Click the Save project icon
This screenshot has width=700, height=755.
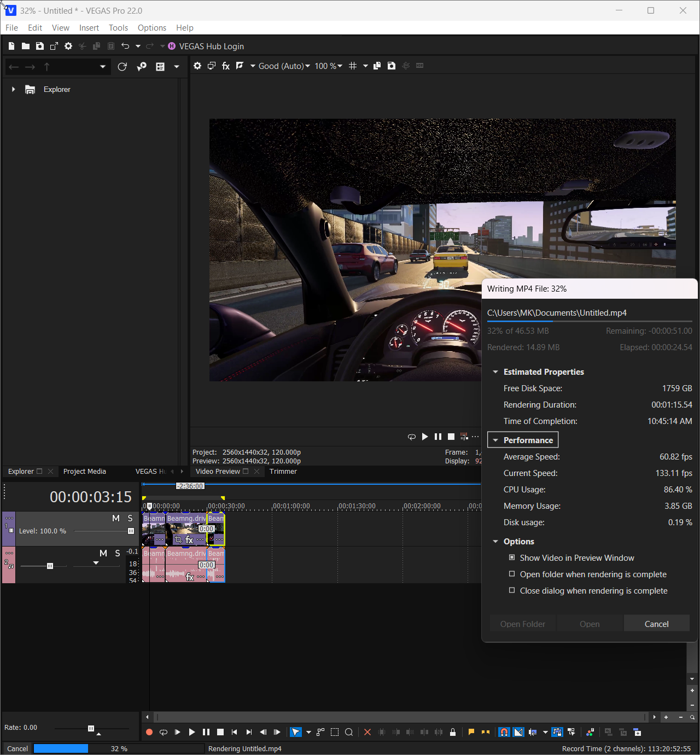40,47
